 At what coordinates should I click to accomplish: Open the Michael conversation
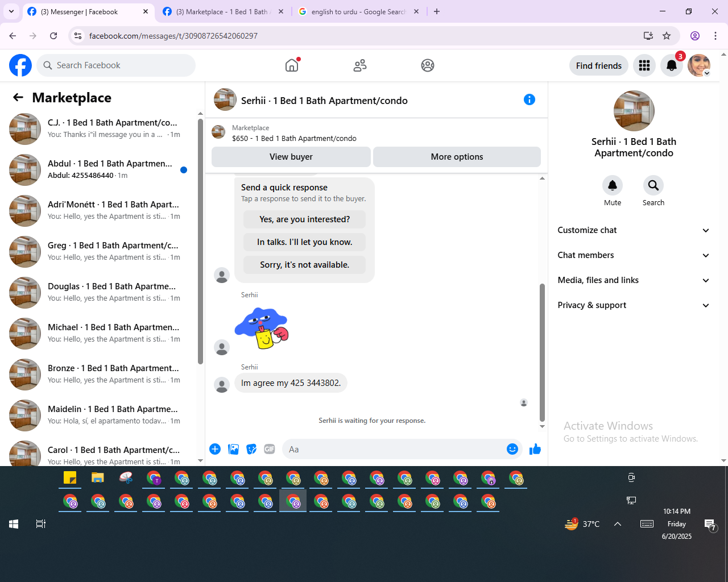coord(100,334)
